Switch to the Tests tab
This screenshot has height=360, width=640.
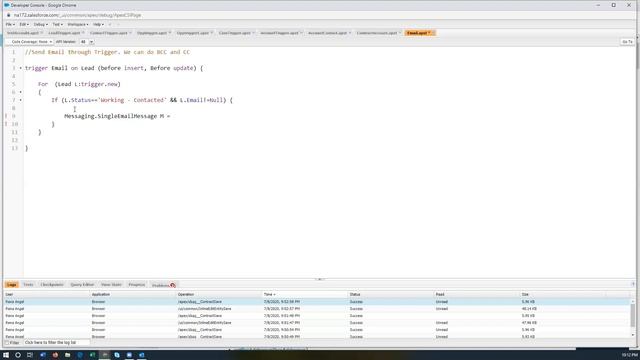coord(28,284)
